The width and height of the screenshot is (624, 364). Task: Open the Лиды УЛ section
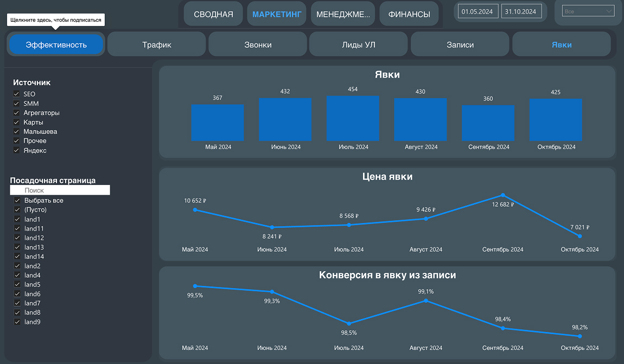[359, 44]
